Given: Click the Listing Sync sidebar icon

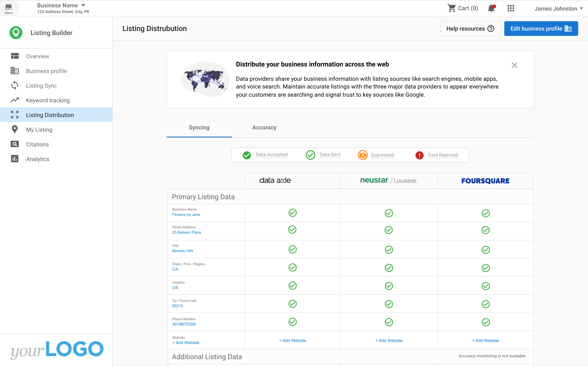Looking at the screenshot, I should click(14, 85).
